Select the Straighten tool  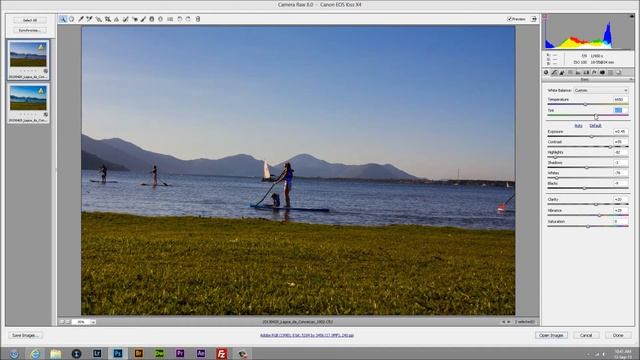tap(116, 19)
